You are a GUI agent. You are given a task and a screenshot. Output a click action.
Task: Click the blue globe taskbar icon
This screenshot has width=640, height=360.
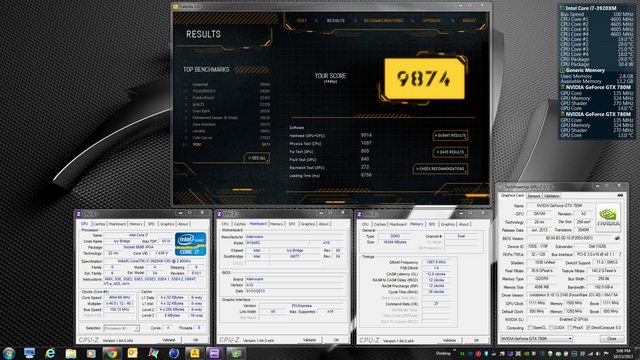coord(173,353)
